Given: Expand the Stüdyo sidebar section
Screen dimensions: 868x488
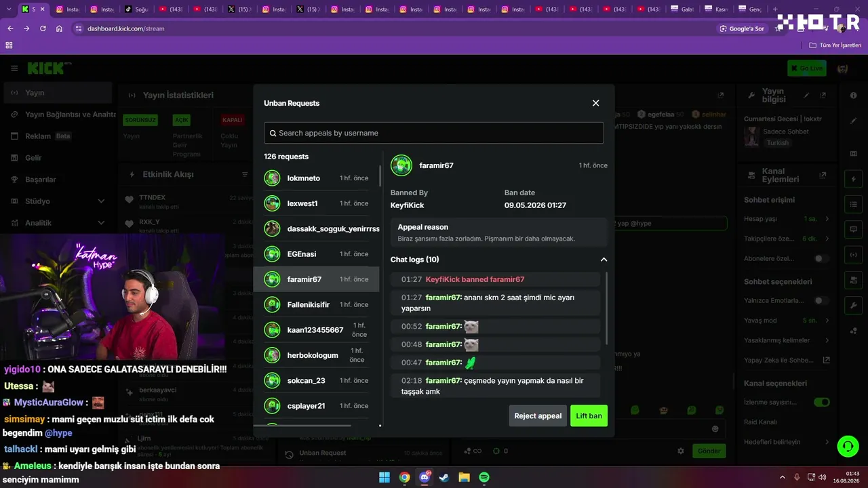Looking at the screenshot, I should pos(58,201).
